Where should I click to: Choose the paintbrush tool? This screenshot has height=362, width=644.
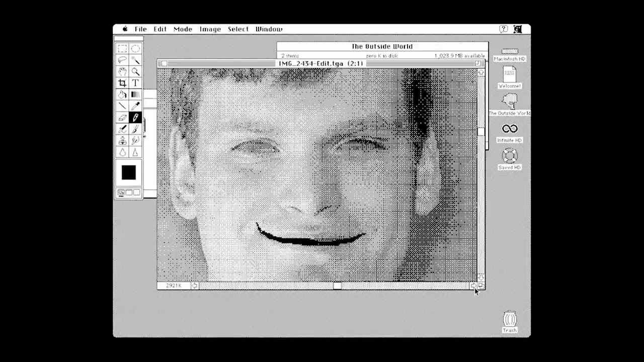pos(135,129)
